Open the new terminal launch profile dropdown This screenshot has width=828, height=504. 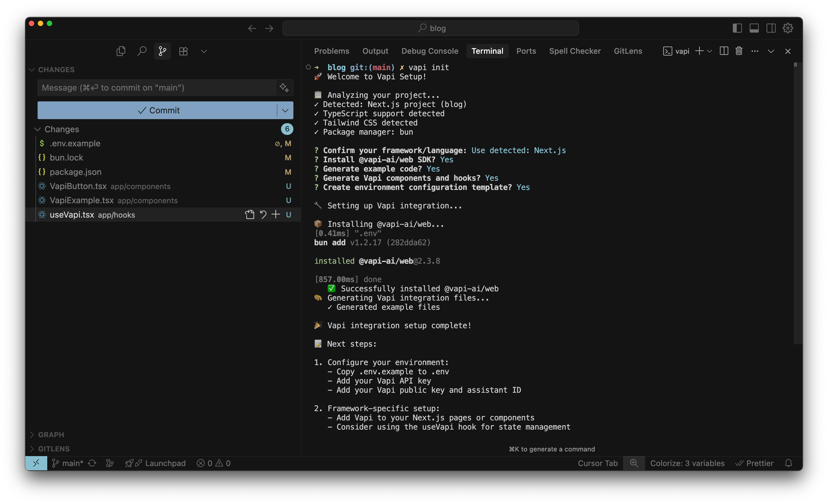[709, 51]
